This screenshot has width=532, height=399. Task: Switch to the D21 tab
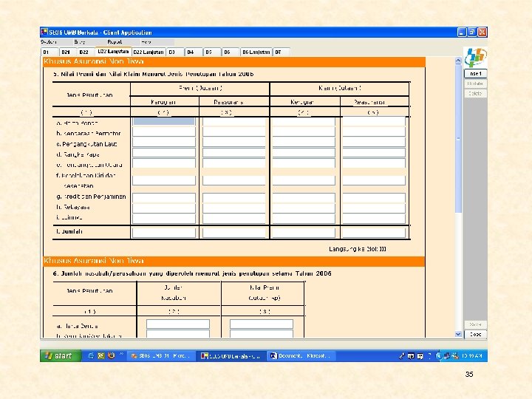coord(68,52)
